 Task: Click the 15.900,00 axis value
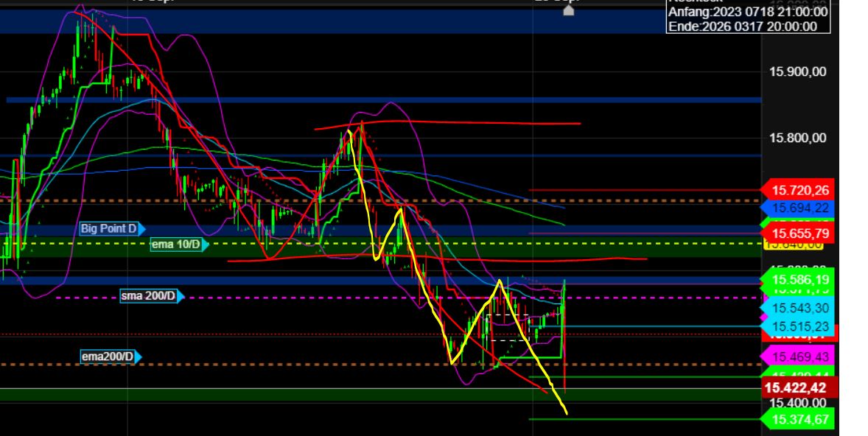click(x=798, y=71)
